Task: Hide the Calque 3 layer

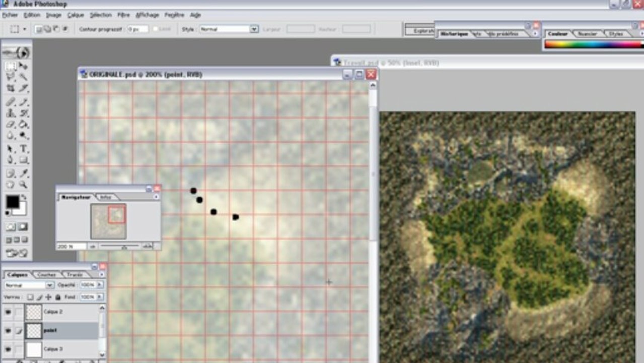Action: pos(8,349)
